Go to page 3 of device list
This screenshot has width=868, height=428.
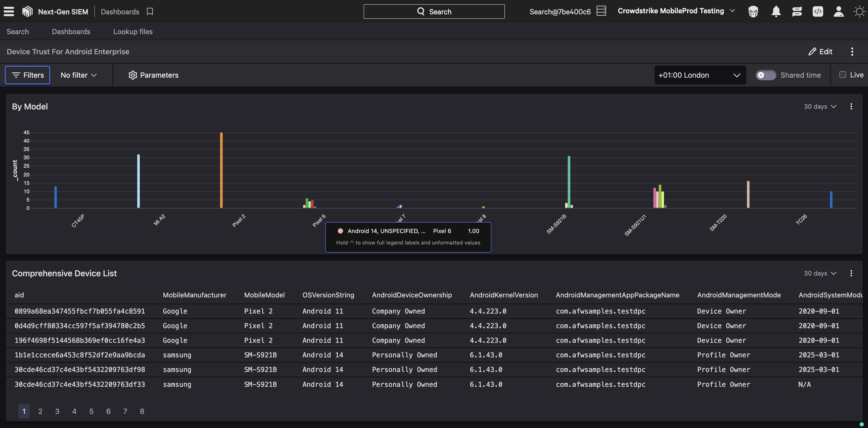tap(57, 411)
